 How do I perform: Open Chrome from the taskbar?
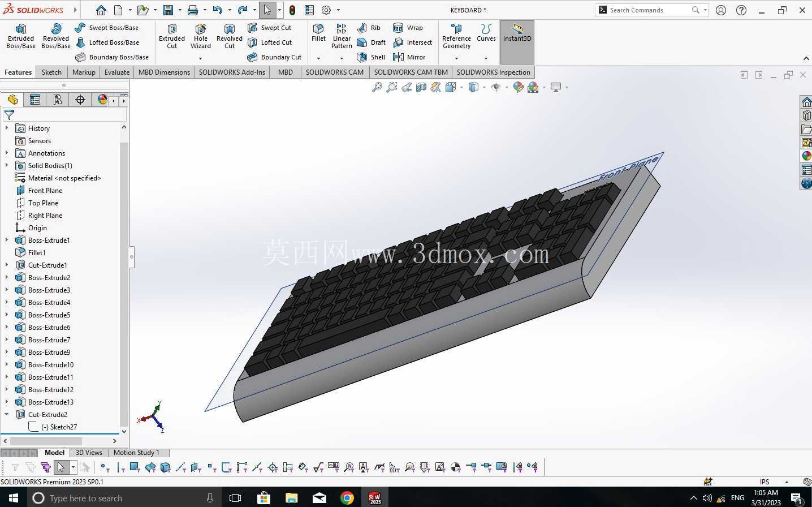click(347, 498)
